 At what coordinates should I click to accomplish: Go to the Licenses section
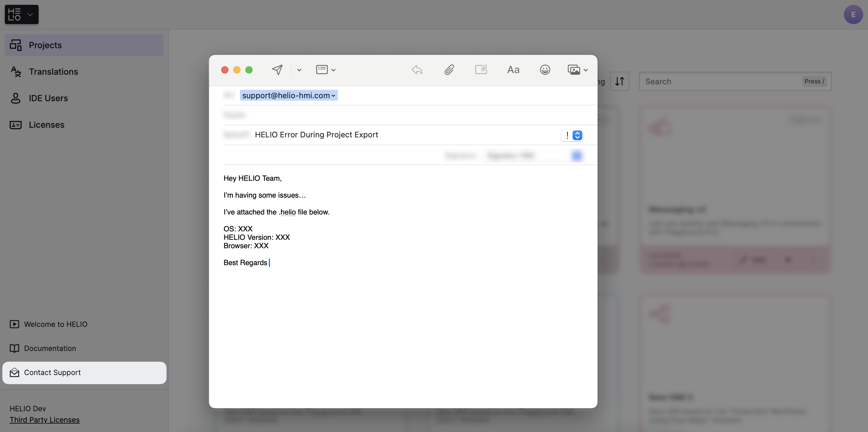point(46,125)
